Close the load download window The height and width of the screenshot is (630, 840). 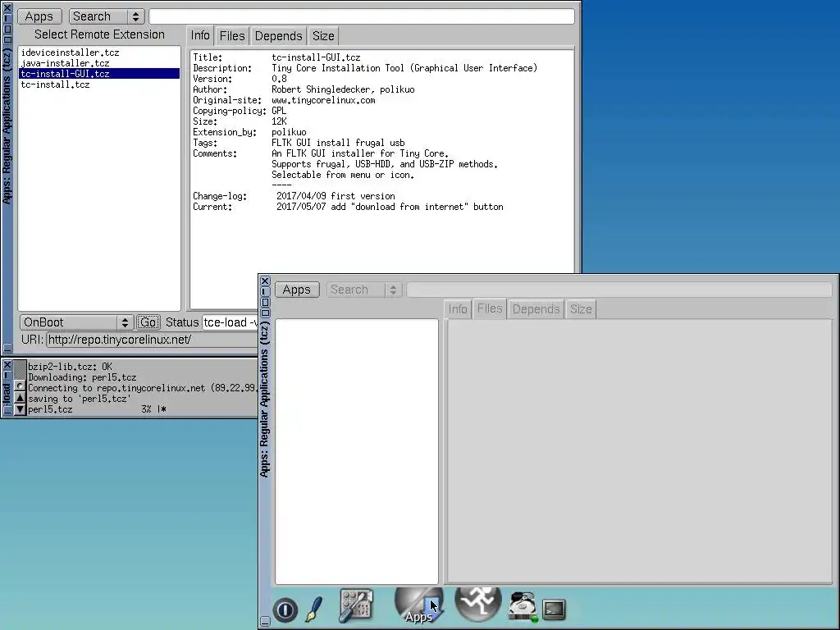pyautogui.click(x=7, y=365)
